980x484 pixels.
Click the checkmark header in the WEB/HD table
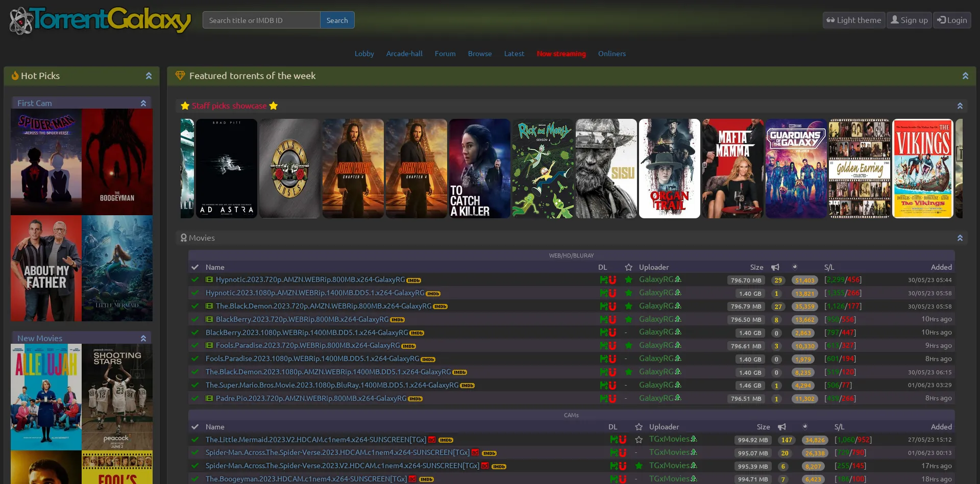pyautogui.click(x=195, y=267)
